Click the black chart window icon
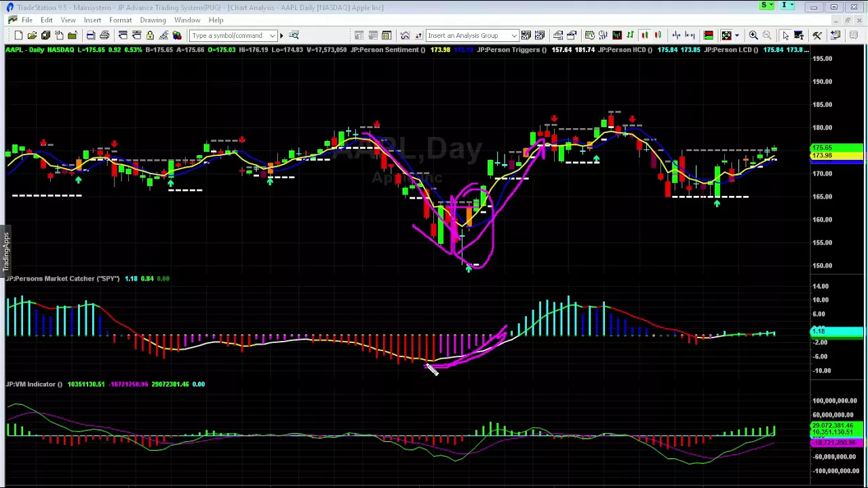The height and width of the screenshot is (488, 868). pyautogui.click(x=617, y=35)
